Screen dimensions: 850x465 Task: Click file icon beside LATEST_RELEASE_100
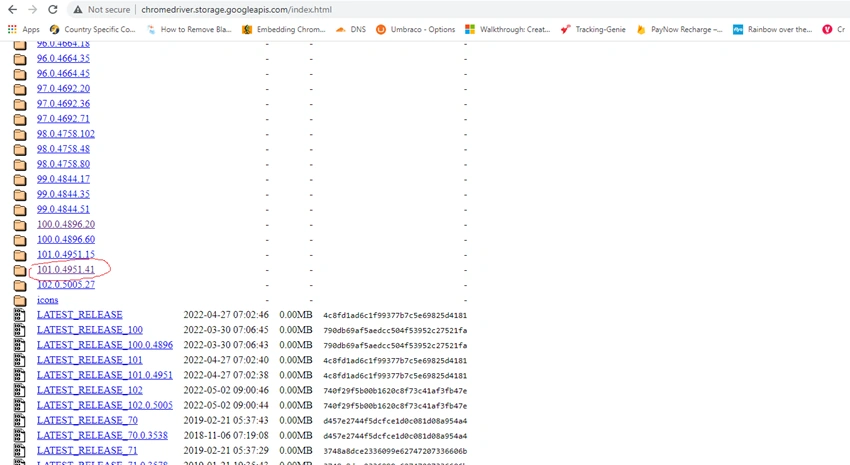(20, 330)
